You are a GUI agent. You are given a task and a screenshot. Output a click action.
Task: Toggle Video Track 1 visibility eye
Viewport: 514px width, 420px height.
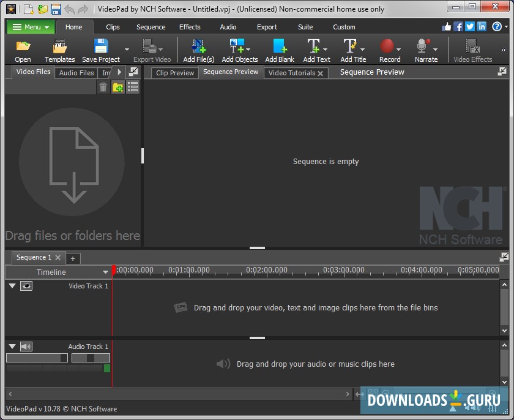[x=26, y=286]
